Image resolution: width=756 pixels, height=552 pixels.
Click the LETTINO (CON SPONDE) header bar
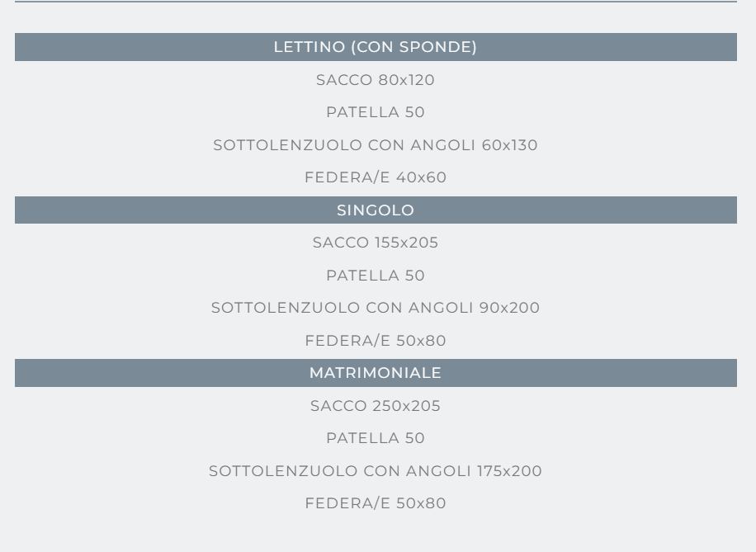click(x=376, y=47)
